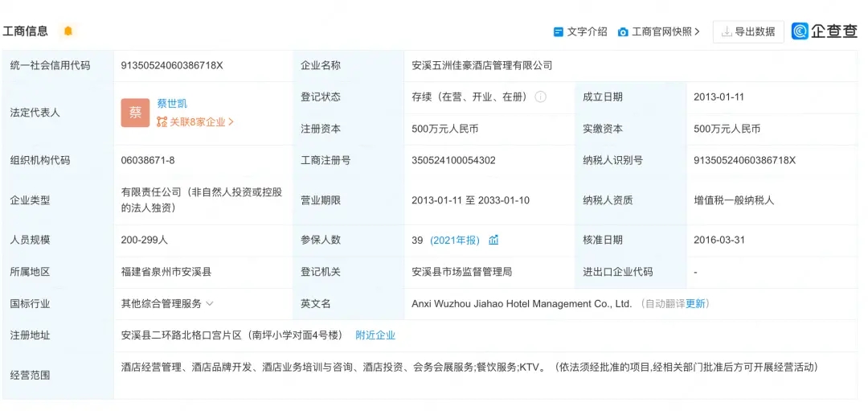Viewport: 868px width, 411px height.
Task: Expand the 关联8家企业 chevron link
Action: coord(231,122)
